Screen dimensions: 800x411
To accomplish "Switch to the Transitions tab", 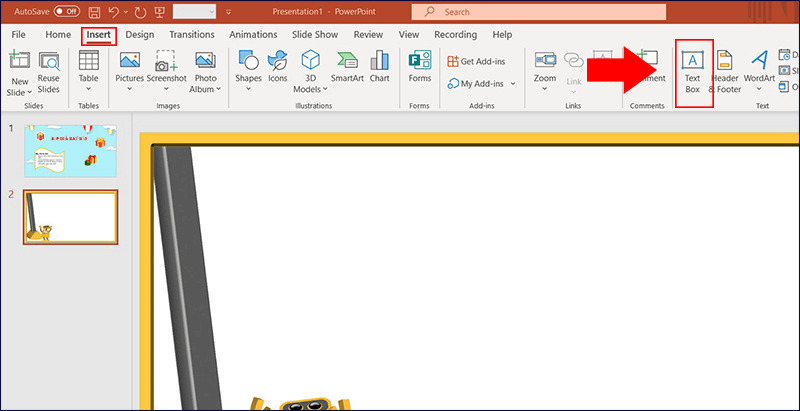I will 192,35.
